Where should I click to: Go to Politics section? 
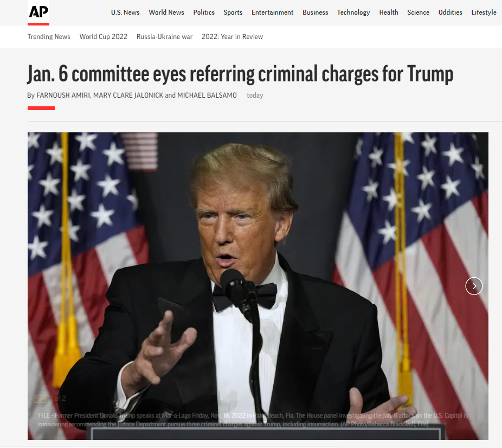204,12
